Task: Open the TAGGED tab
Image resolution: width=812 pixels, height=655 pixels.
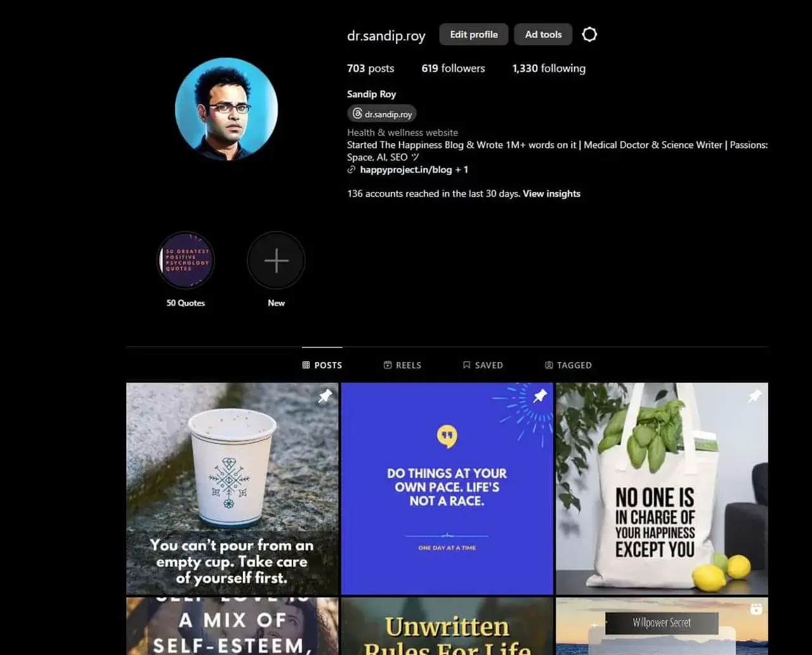Action: [568, 365]
